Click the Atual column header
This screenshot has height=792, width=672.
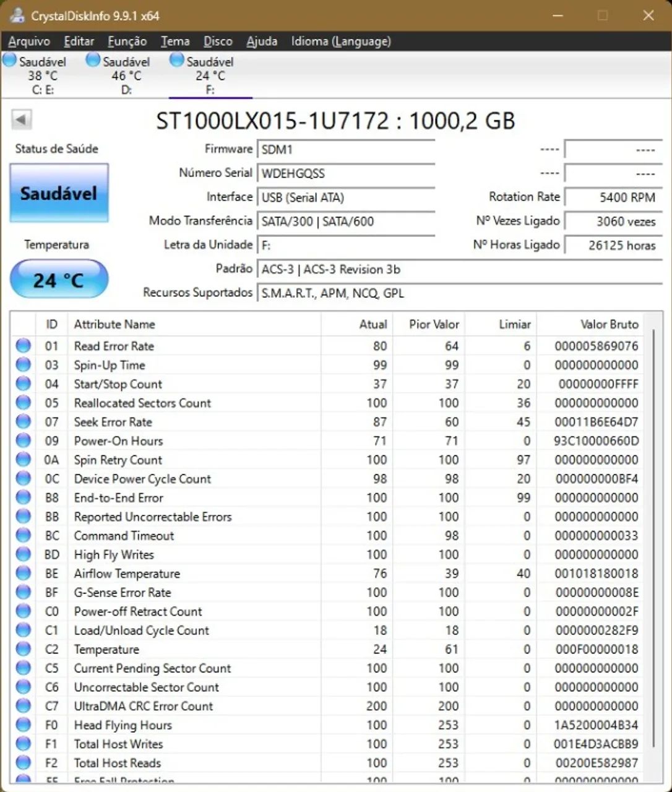tap(356, 324)
